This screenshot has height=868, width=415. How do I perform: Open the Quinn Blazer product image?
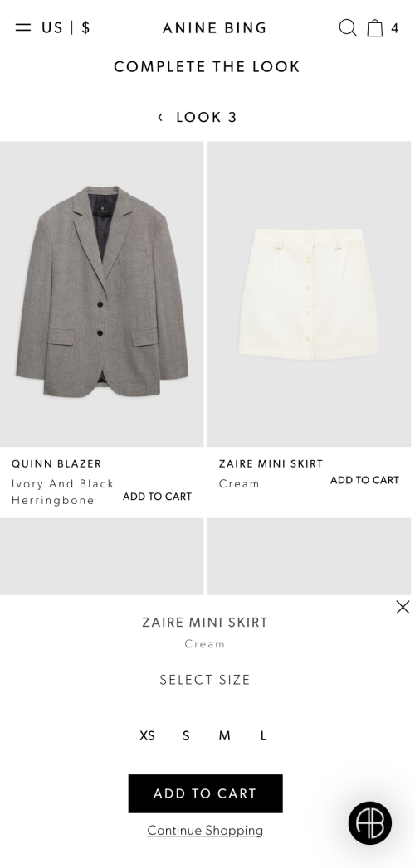point(102,294)
